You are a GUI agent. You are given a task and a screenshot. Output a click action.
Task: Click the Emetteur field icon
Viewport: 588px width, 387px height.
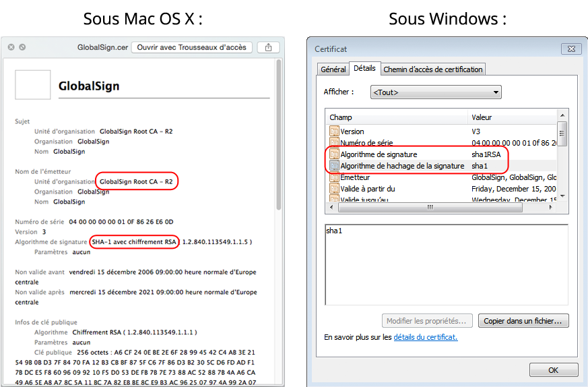click(334, 177)
